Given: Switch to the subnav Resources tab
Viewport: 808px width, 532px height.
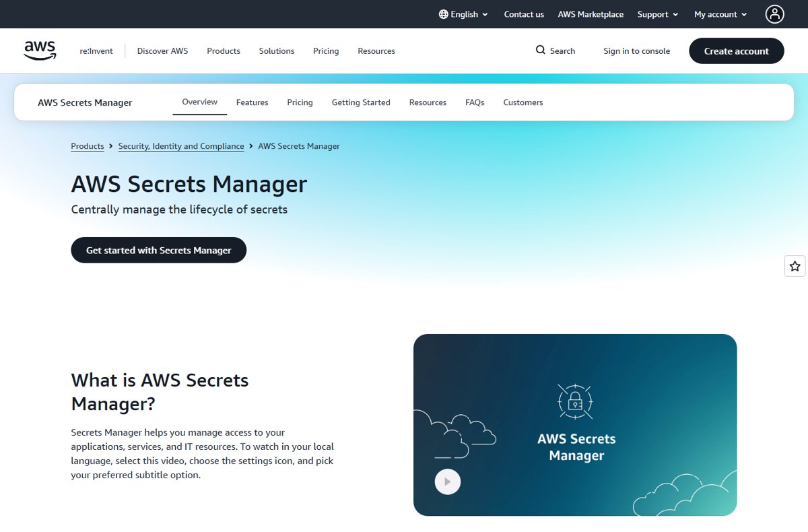Looking at the screenshot, I should tap(428, 102).
